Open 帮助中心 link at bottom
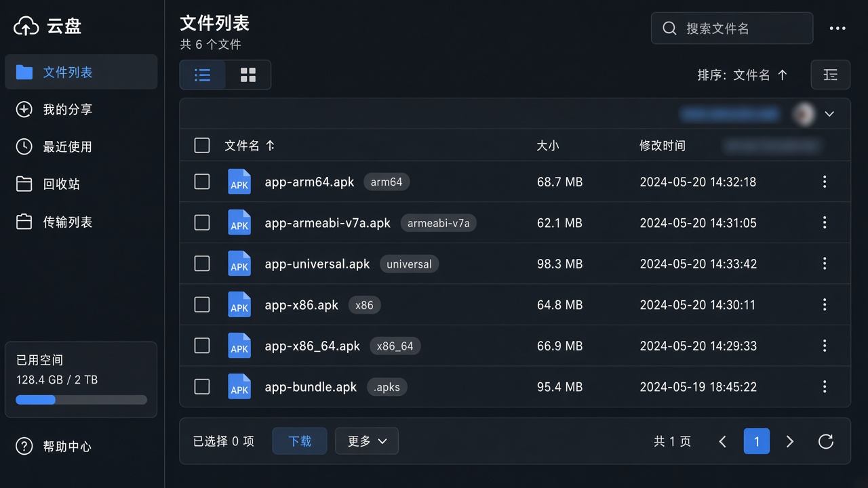The image size is (868, 488). (67, 447)
